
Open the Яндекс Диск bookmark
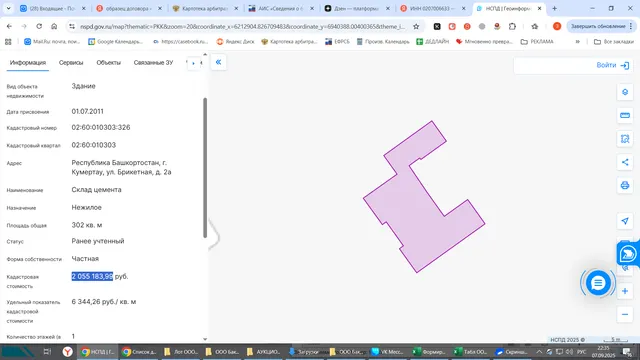click(x=235, y=42)
